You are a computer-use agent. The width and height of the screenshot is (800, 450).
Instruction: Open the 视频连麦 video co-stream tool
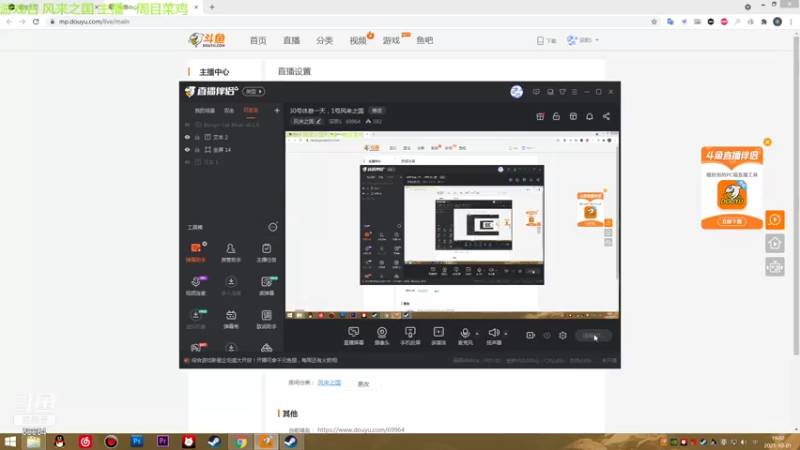point(196,286)
